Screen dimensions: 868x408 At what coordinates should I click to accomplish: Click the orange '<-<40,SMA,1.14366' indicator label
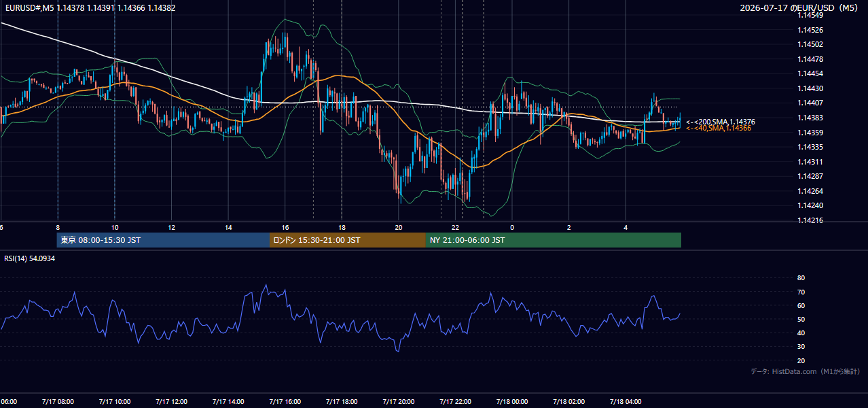pyautogui.click(x=719, y=128)
